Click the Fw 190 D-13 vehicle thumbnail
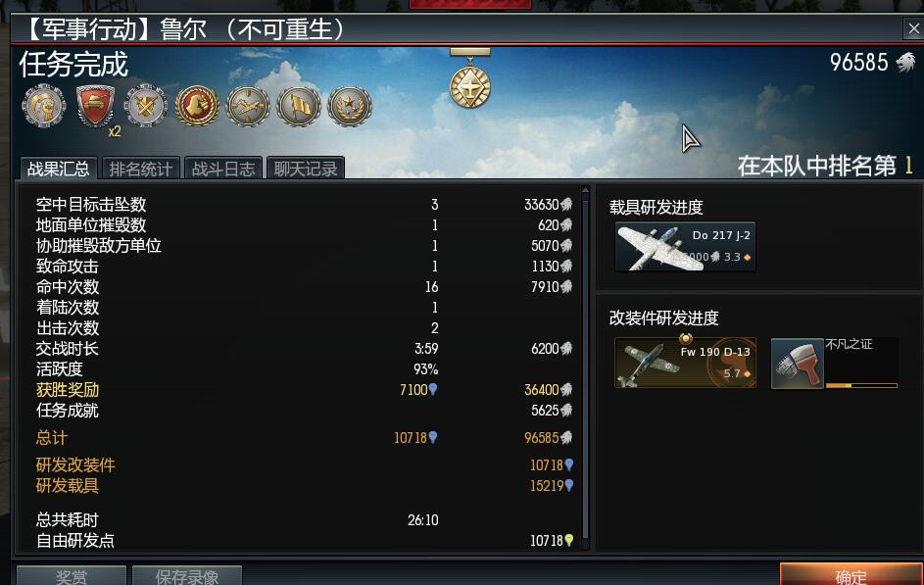The width and height of the screenshot is (924, 585). coord(685,363)
